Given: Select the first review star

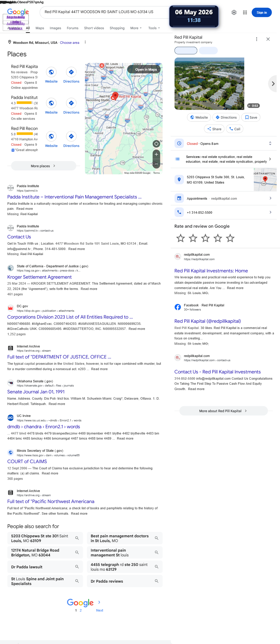Looking at the screenshot, I should pos(181,238).
